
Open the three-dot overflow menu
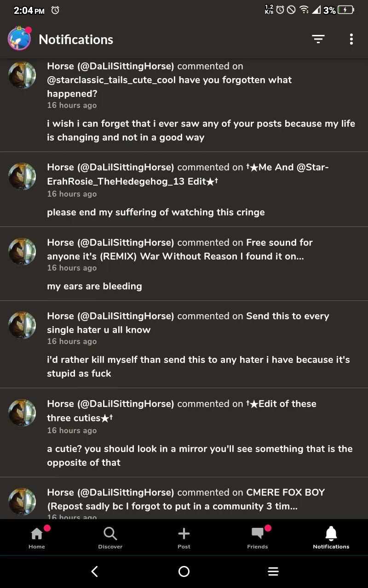[x=351, y=40]
